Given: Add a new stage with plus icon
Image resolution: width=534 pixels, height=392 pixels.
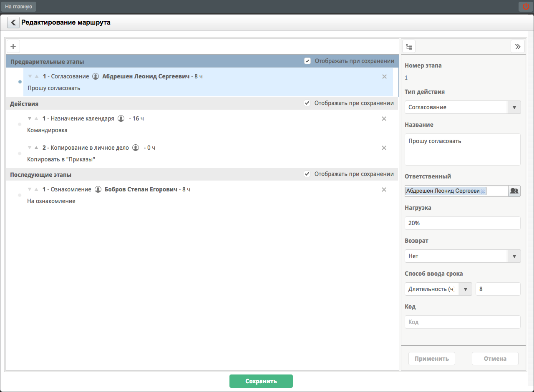Looking at the screenshot, I should tap(13, 46).
